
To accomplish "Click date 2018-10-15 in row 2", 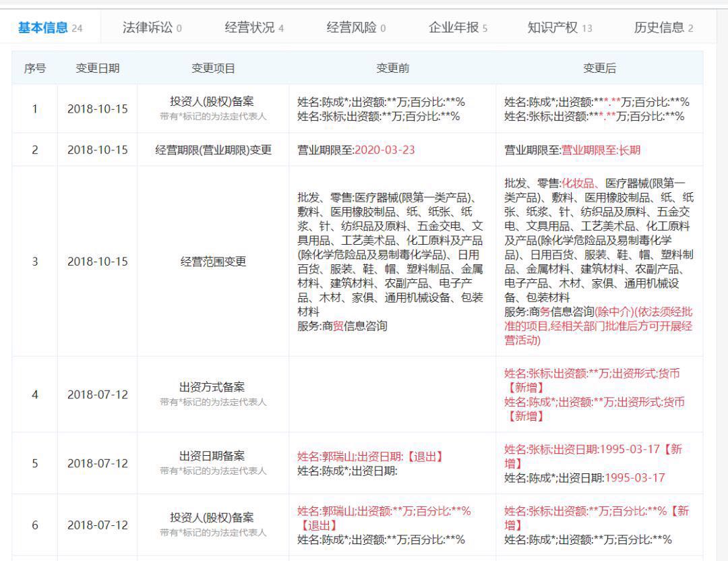I will coord(98,150).
